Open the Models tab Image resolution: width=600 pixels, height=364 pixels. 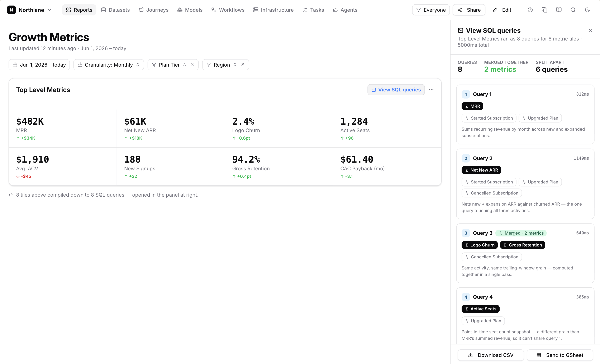(x=190, y=10)
